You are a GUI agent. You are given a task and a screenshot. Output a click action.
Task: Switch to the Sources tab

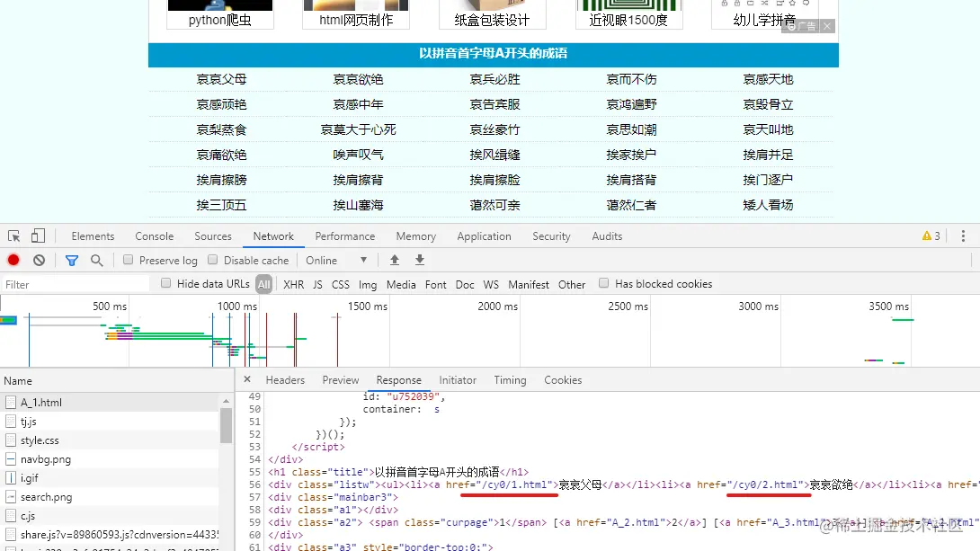212,236
